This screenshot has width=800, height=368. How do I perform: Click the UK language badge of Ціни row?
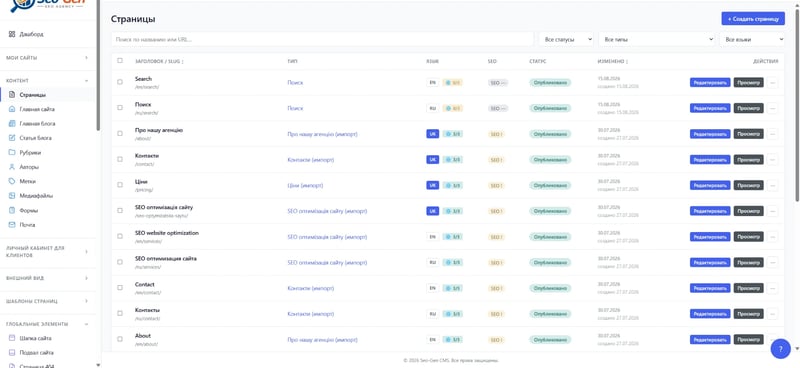pyautogui.click(x=433, y=185)
